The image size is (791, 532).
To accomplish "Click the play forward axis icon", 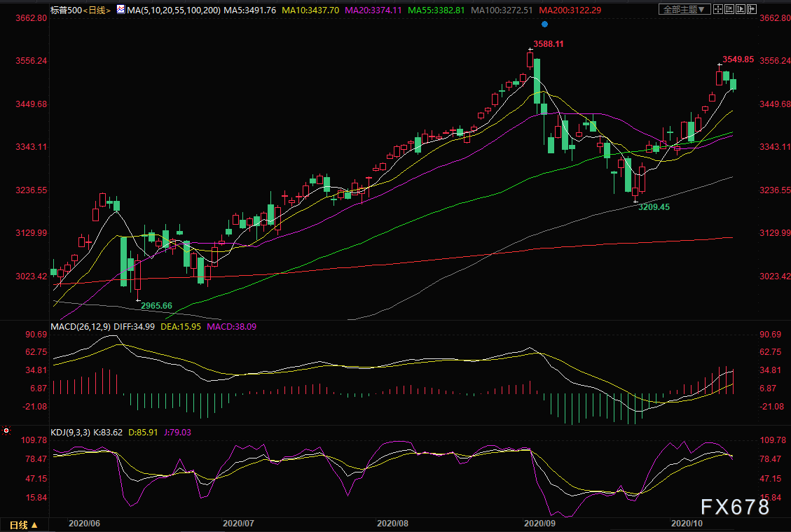I will (741, 9).
